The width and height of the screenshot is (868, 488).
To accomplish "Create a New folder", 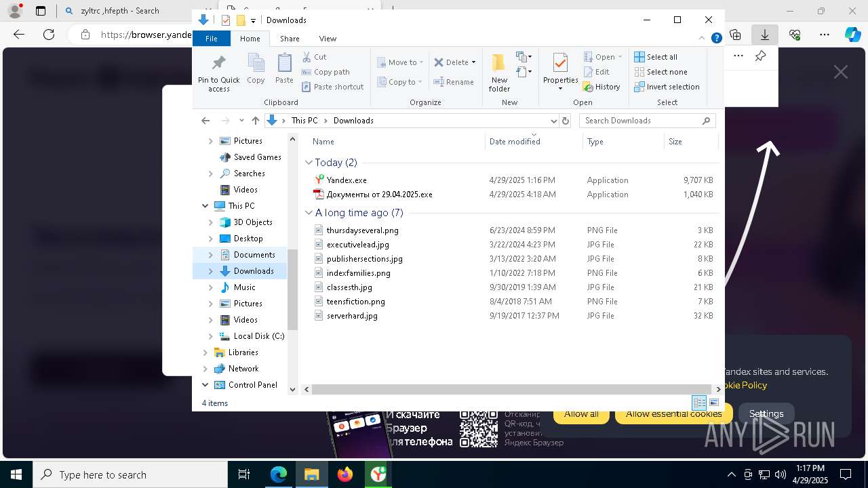I will pyautogui.click(x=499, y=73).
